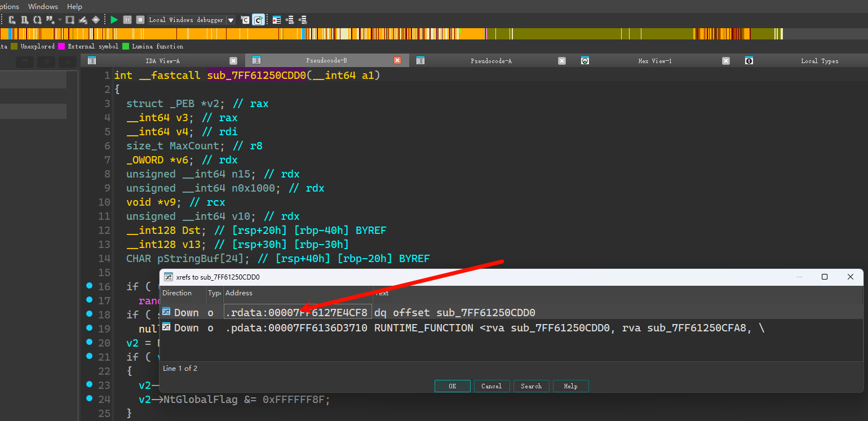
Task: Switch to the Hex View-1 tab
Action: 654,61
